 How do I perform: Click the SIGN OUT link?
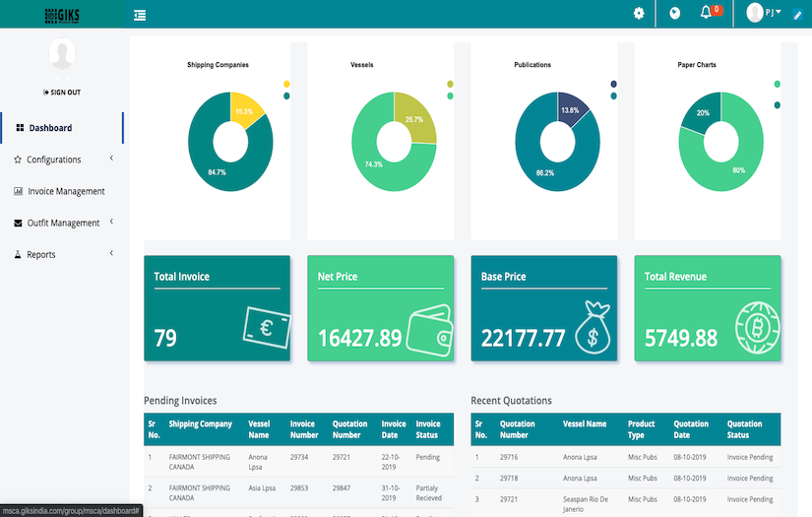[62, 93]
